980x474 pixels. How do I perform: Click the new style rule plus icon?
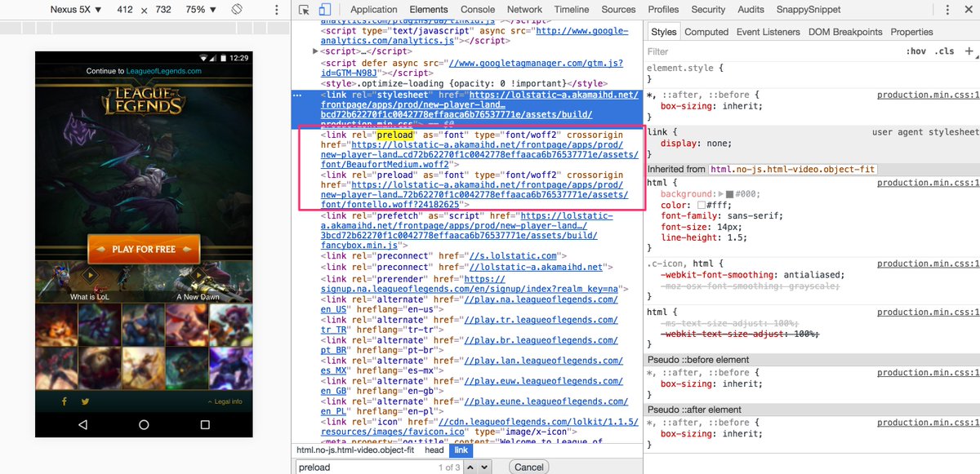(x=969, y=51)
